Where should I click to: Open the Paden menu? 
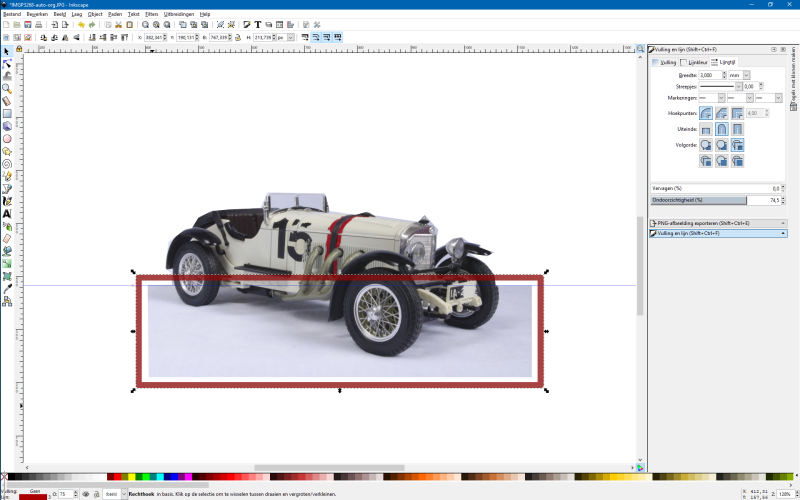[115, 14]
